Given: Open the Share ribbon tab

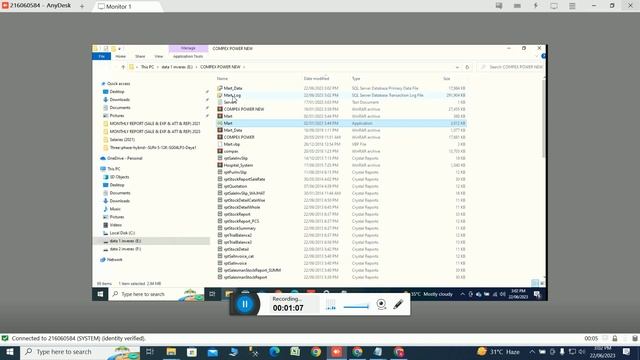Looking at the screenshot, I should pos(140,56).
